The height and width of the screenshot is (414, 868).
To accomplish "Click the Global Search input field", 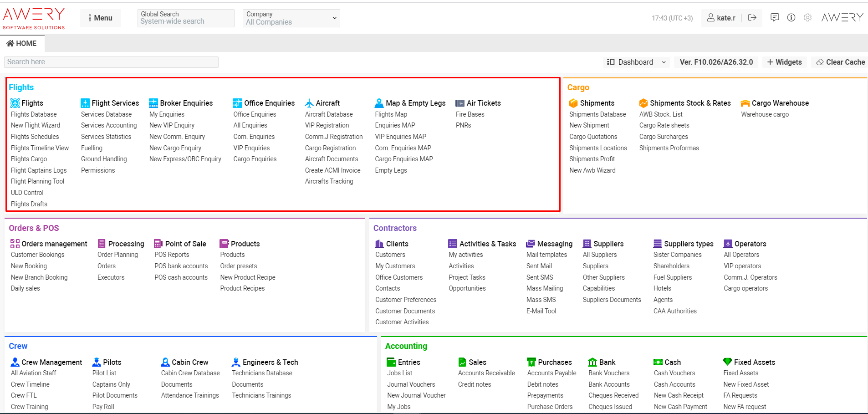I will point(186,18).
